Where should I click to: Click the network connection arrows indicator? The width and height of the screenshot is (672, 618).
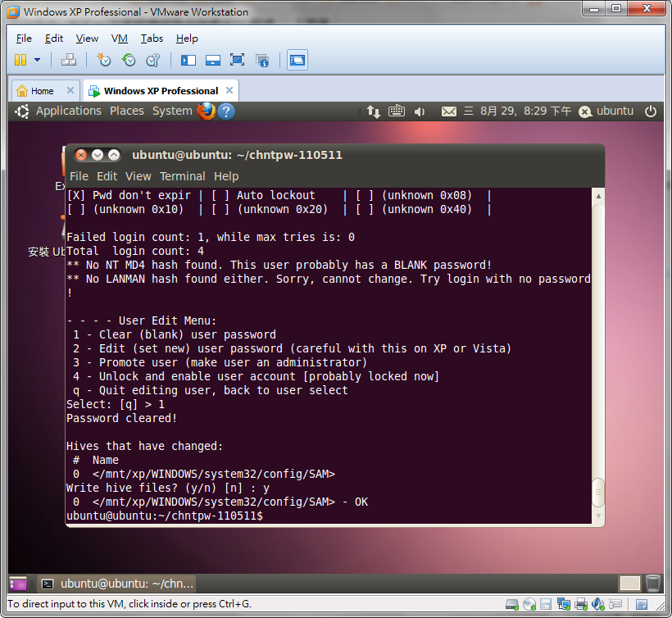373,111
